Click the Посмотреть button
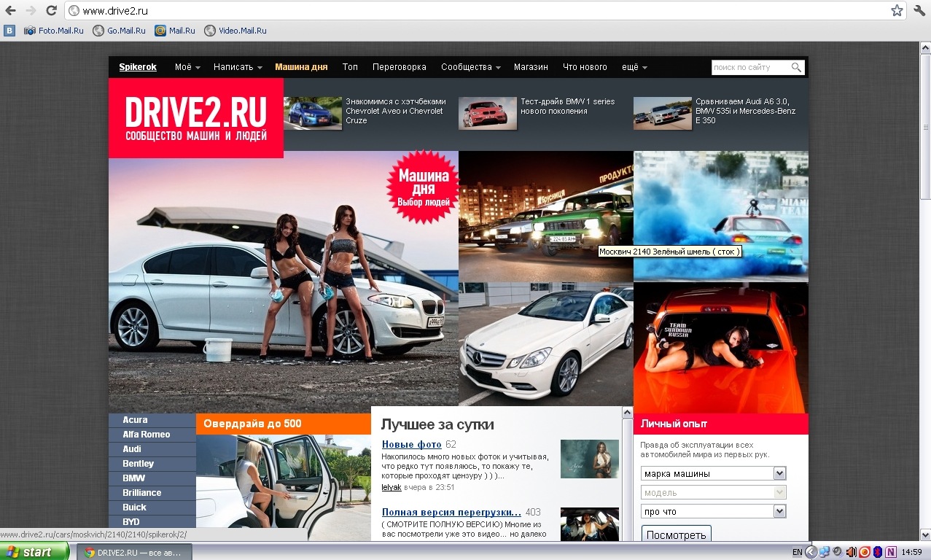The image size is (931, 560). 677,534
